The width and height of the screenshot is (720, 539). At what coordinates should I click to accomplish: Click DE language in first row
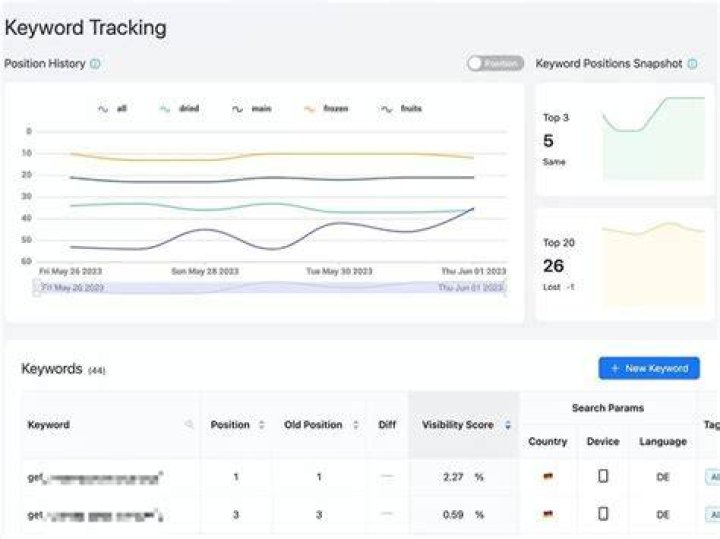(663, 477)
